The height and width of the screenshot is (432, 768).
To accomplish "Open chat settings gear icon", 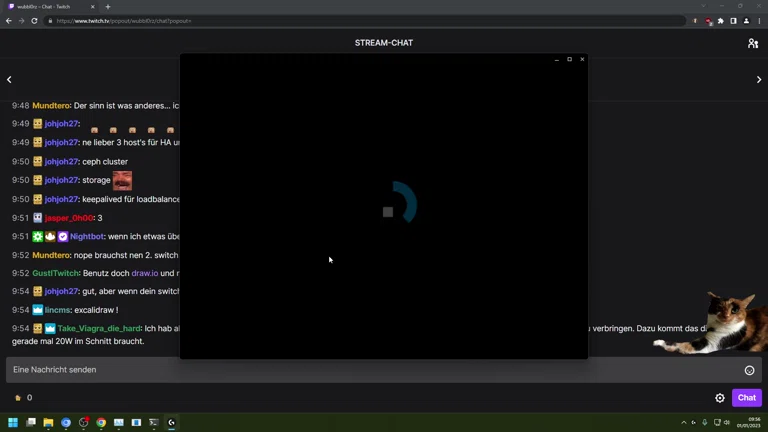I will [720, 398].
